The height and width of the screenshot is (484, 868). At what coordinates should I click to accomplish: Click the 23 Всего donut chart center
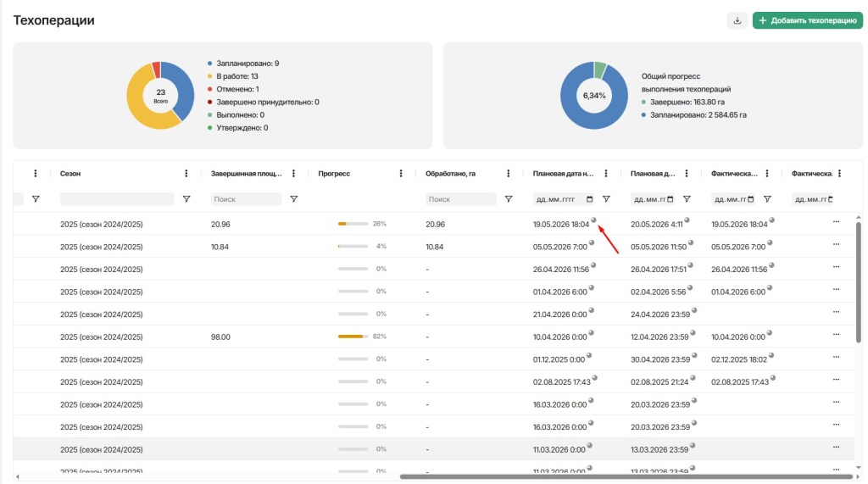(160, 95)
